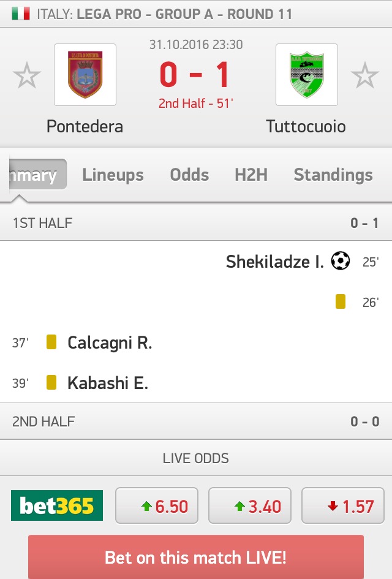This screenshot has width=392, height=579.
Task: Select the 3.40 draw odds
Action: (x=250, y=506)
